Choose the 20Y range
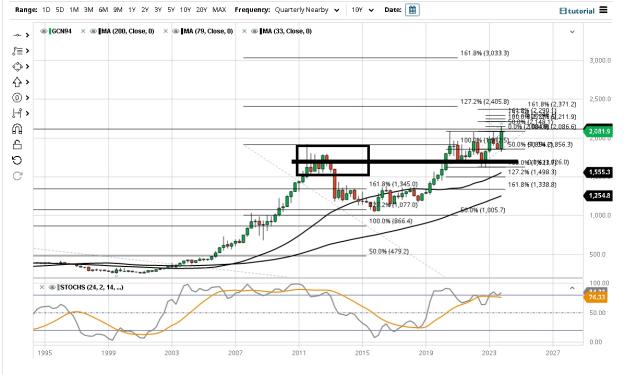625x375 pixels. coord(202,10)
